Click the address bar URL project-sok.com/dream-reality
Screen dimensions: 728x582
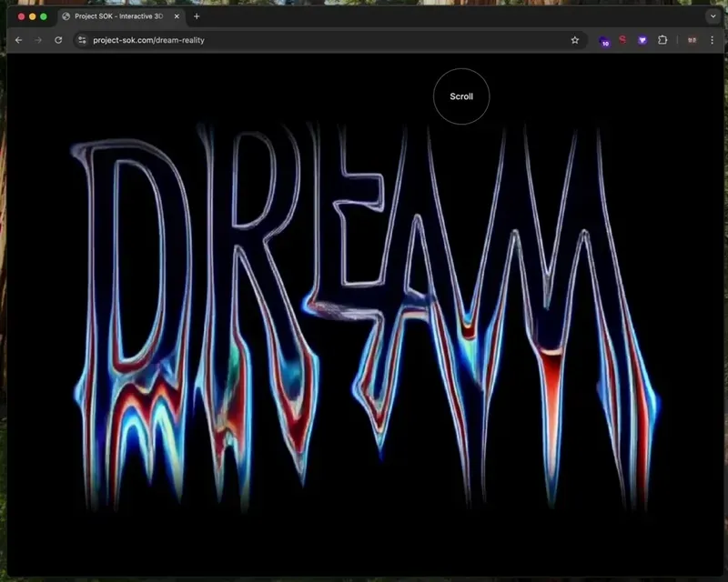coord(148,40)
